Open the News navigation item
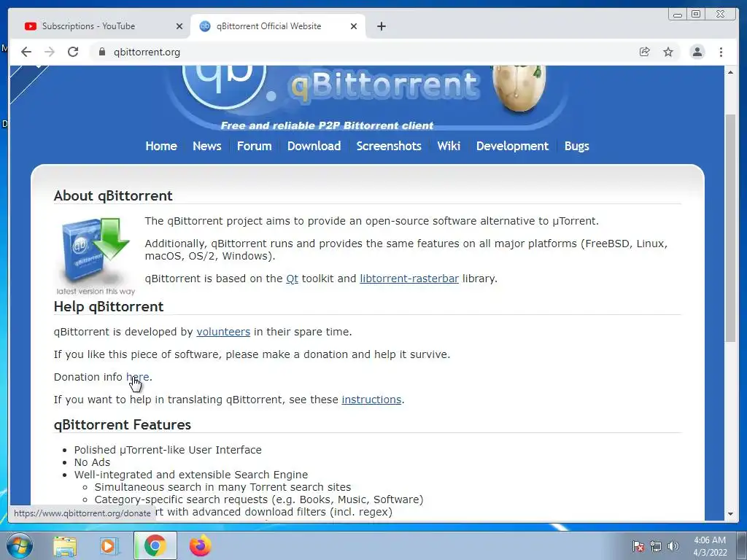 [206, 146]
